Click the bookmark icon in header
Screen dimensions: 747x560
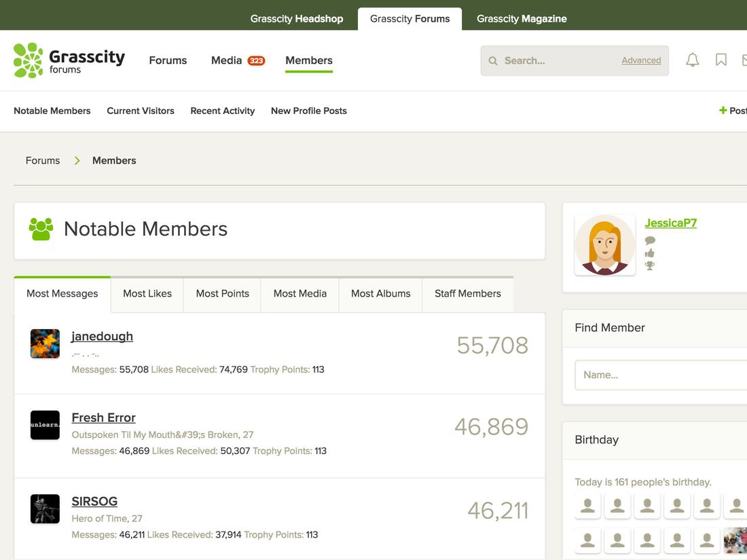pyautogui.click(x=721, y=60)
